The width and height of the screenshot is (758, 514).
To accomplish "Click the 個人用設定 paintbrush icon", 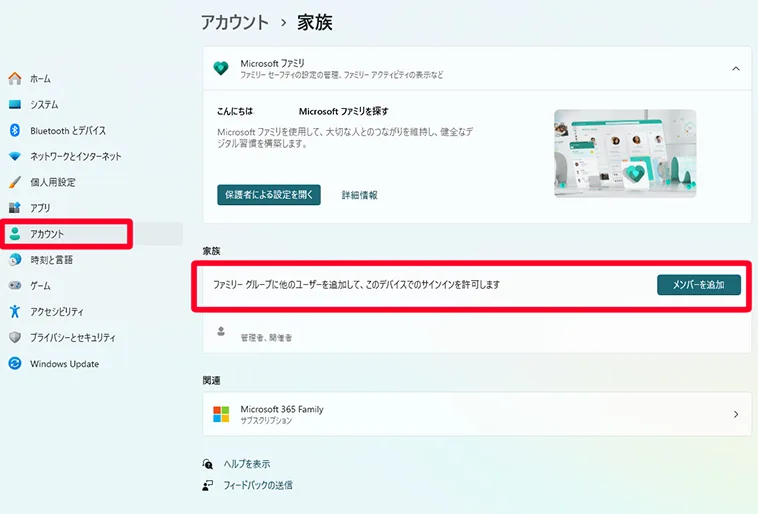I will click(x=15, y=183).
